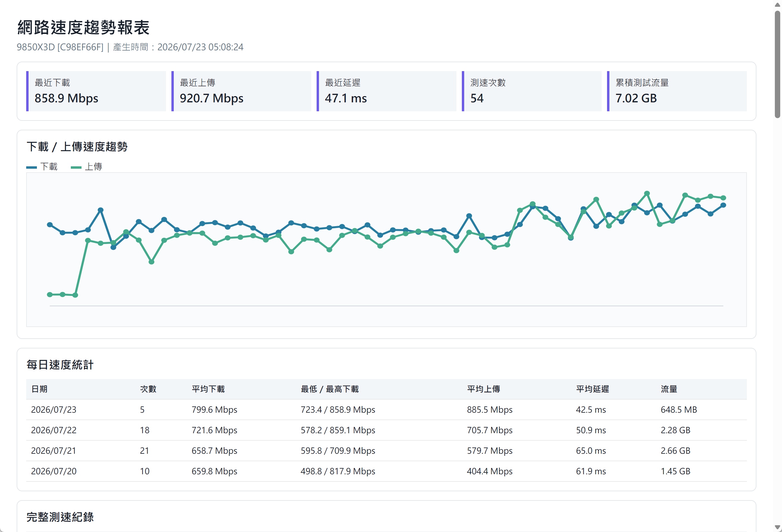Click the 50.9 ms latency cell
The image size is (782, 532).
click(591, 430)
